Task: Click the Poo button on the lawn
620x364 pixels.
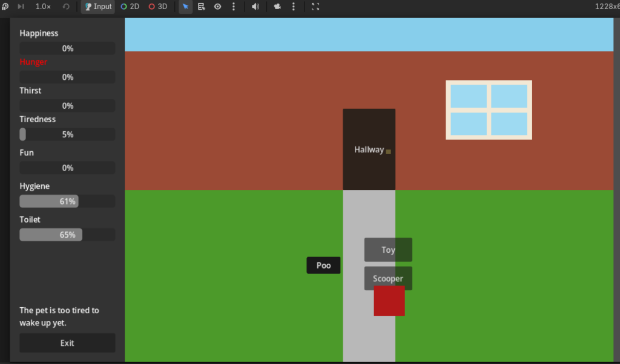Action: pyautogui.click(x=323, y=265)
